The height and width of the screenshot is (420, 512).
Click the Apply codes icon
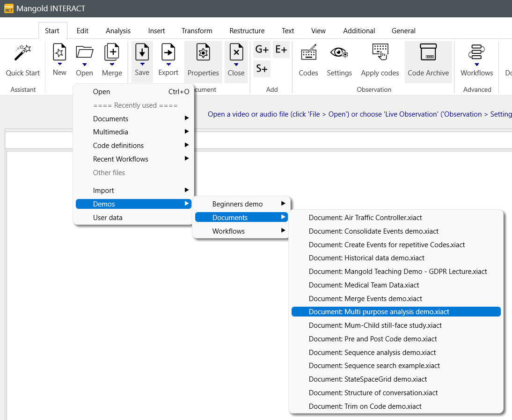[380, 52]
